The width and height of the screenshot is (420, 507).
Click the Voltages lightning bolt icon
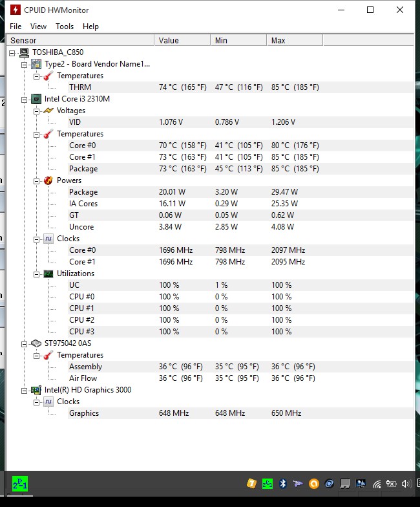(x=48, y=111)
